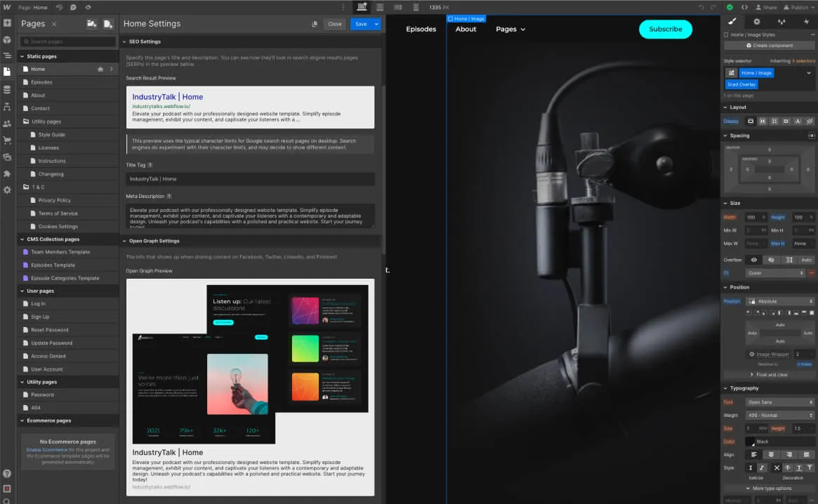Click the Share button
This screenshot has width=818, height=504.
766,7
